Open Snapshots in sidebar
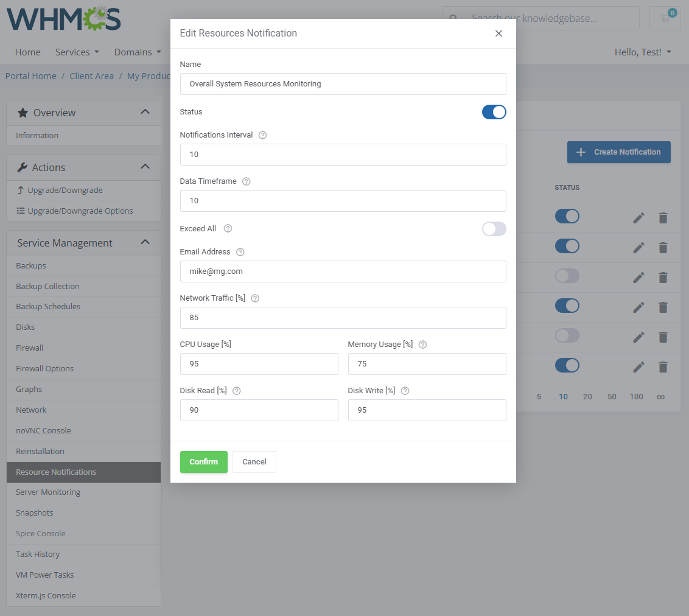Screen dimensions: 689x616 point(83,513)
